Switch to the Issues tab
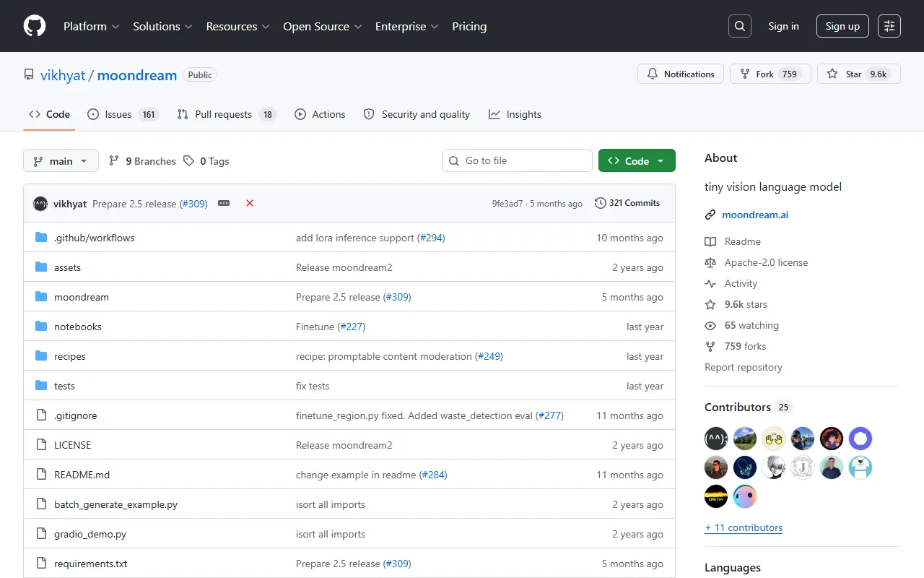Image resolution: width=924 pixels, height=578 pixels. [122, 114]
